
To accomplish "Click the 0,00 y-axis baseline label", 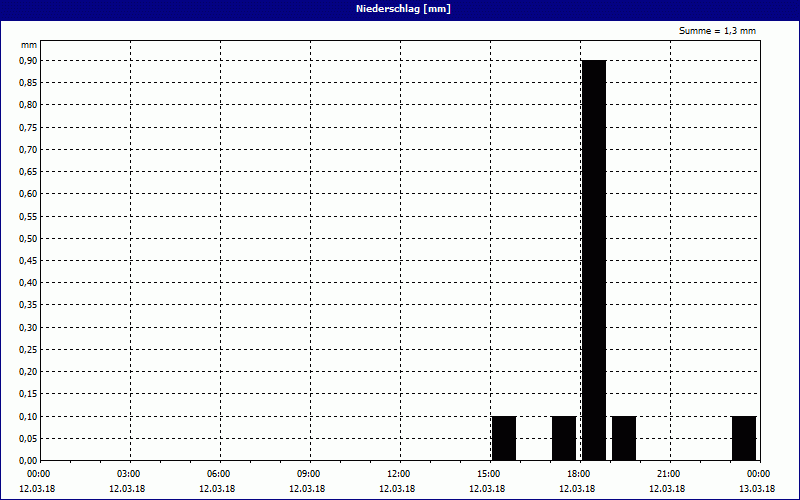I will tap(29, 461).
